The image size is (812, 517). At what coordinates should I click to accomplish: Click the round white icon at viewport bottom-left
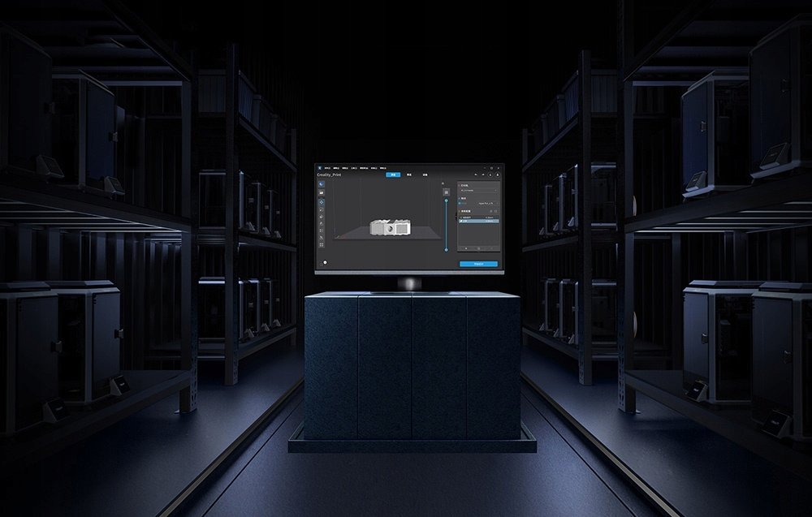click(x=325, y=262)
